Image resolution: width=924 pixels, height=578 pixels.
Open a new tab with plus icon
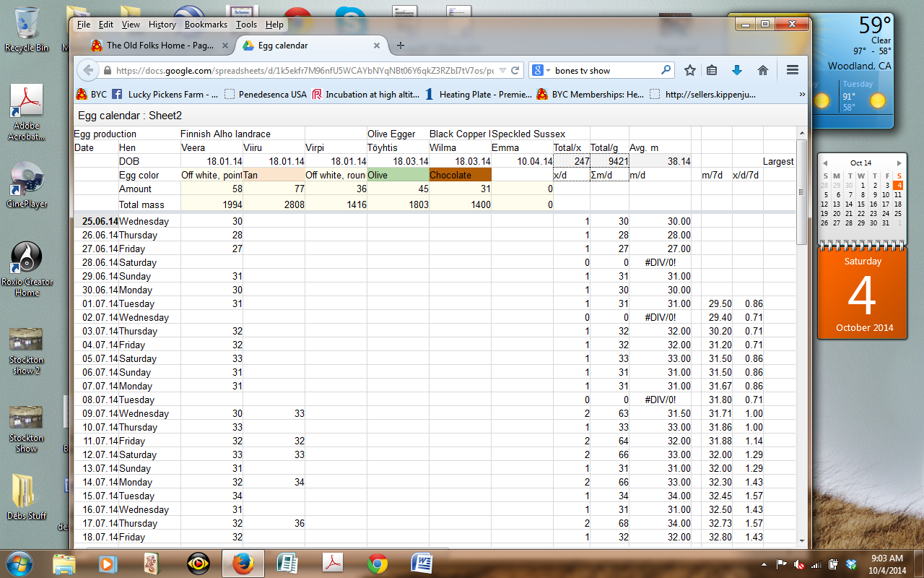[x=401, y=46]
